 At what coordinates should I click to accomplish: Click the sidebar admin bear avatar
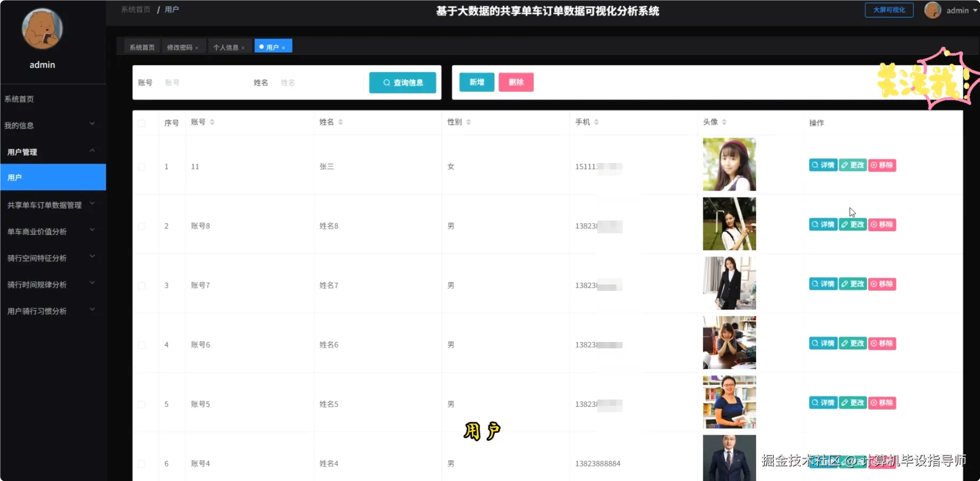42,29
